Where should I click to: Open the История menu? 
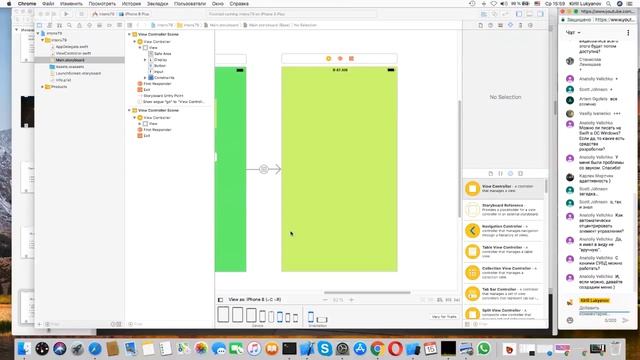131,4
